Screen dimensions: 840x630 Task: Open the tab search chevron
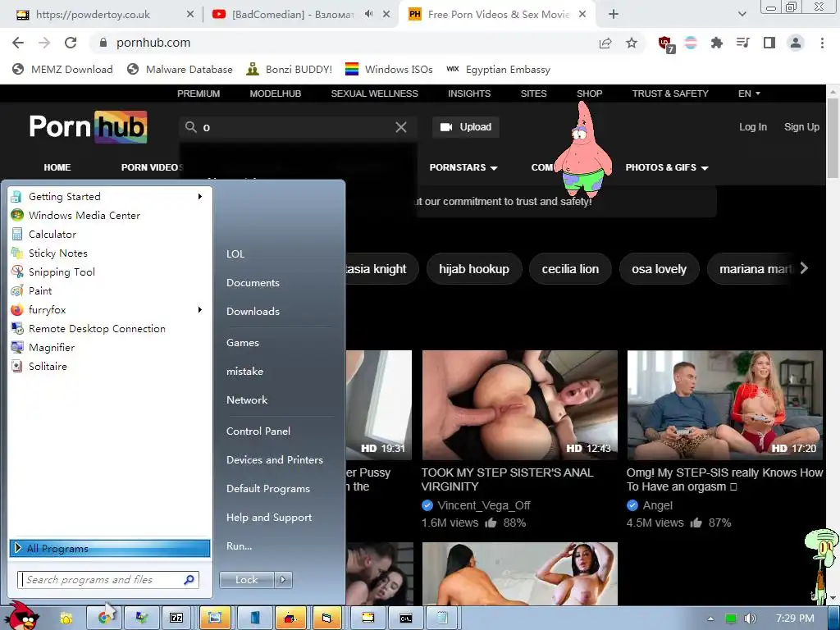click(x=742, y=15)
